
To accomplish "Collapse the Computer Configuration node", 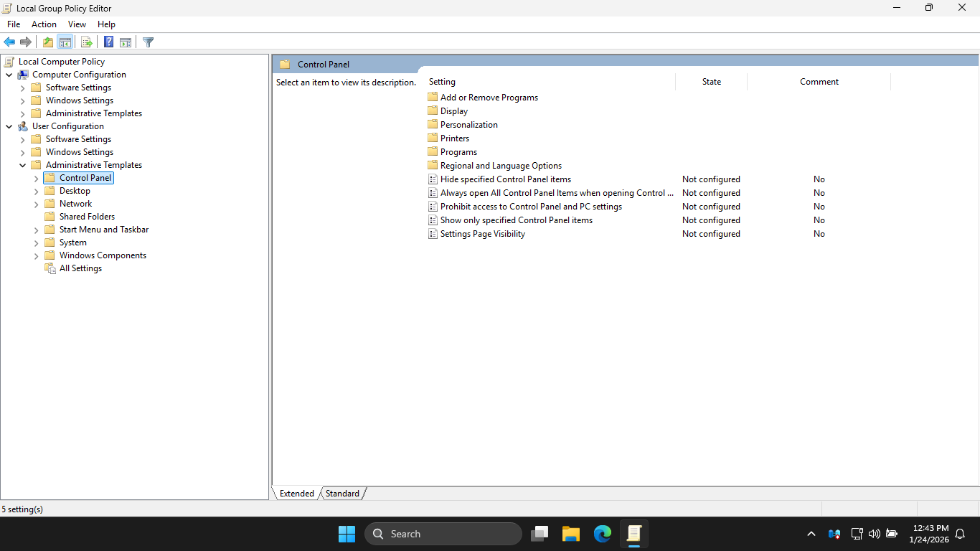I will [9, 75].
